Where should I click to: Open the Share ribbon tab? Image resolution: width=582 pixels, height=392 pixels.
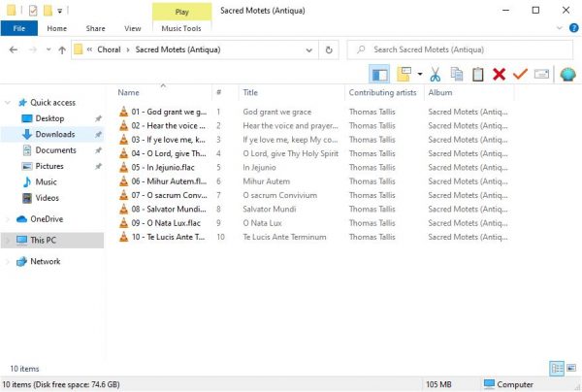95,28
